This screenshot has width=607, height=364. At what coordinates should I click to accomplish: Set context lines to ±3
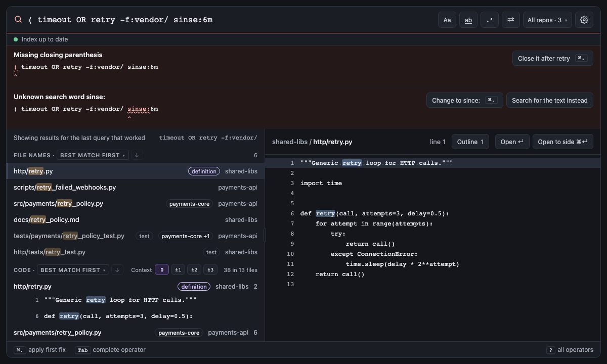pos(210,270)
